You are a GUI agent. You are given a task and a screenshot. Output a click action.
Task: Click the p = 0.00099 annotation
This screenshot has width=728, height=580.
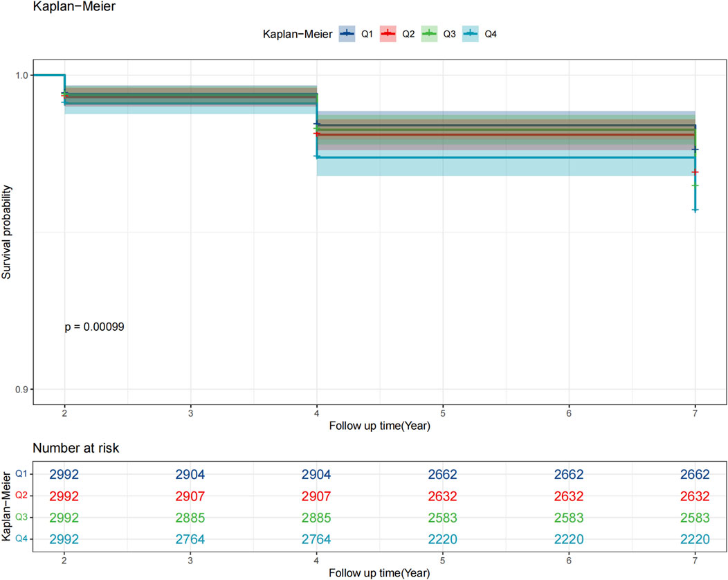pyautogui.click(x=94, y=327)
